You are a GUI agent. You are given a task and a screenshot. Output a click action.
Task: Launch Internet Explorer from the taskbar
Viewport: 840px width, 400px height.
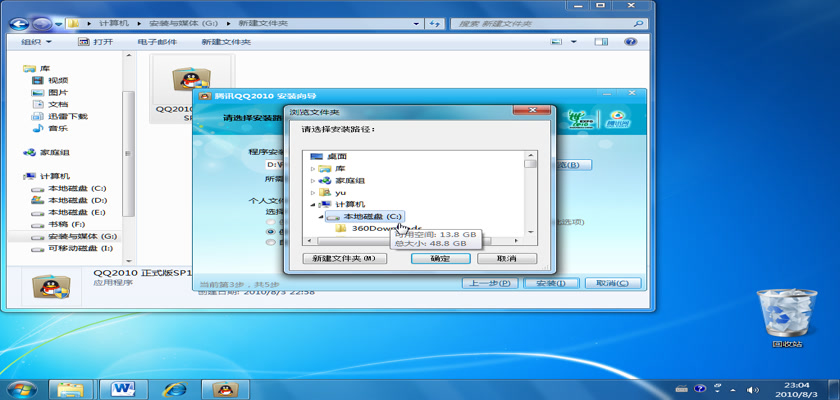coord(176,387)
